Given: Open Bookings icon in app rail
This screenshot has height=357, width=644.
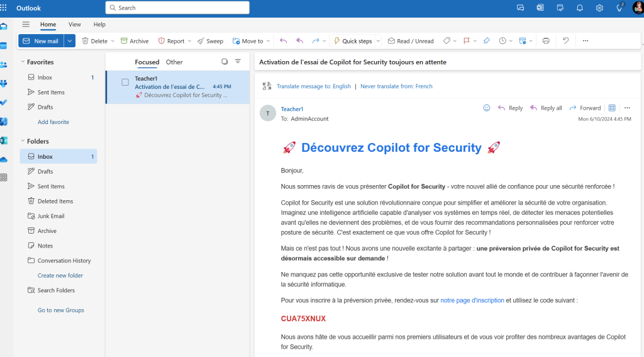Looking at the screenshot, I should point(4,140).
